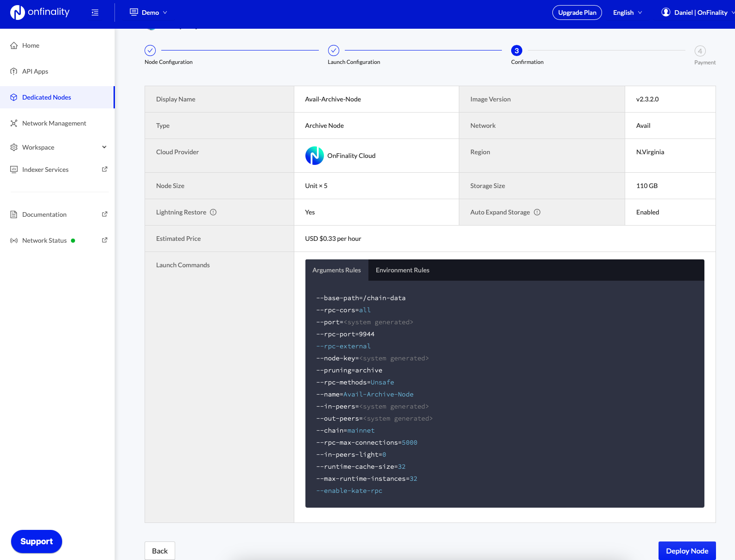Open Network Status external link icon

(x=105, y=240)
